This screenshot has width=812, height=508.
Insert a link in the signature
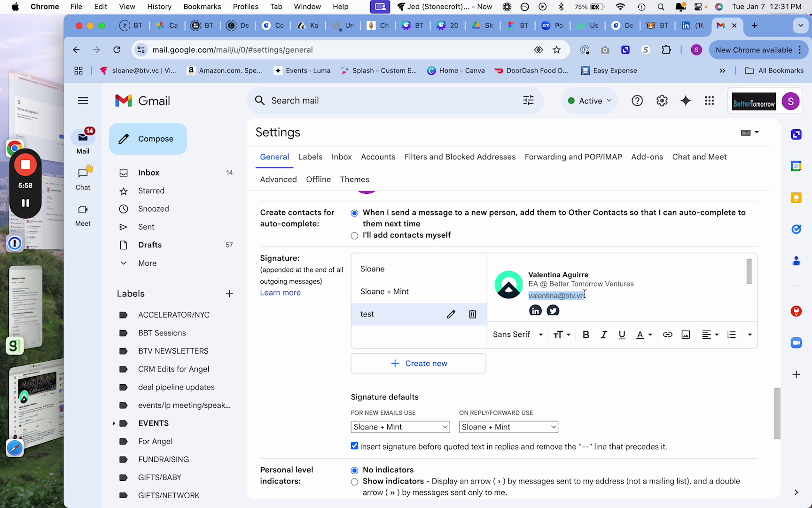667,334
